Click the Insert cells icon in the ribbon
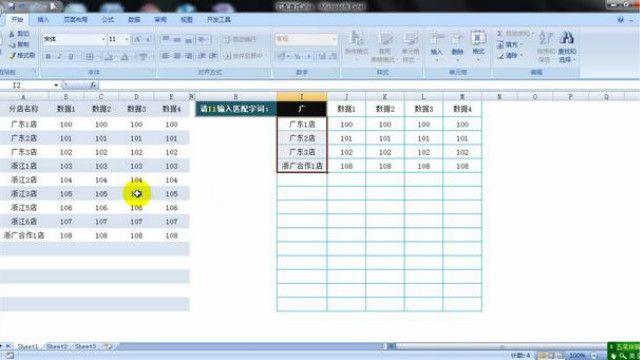 (x=436, y=38)
